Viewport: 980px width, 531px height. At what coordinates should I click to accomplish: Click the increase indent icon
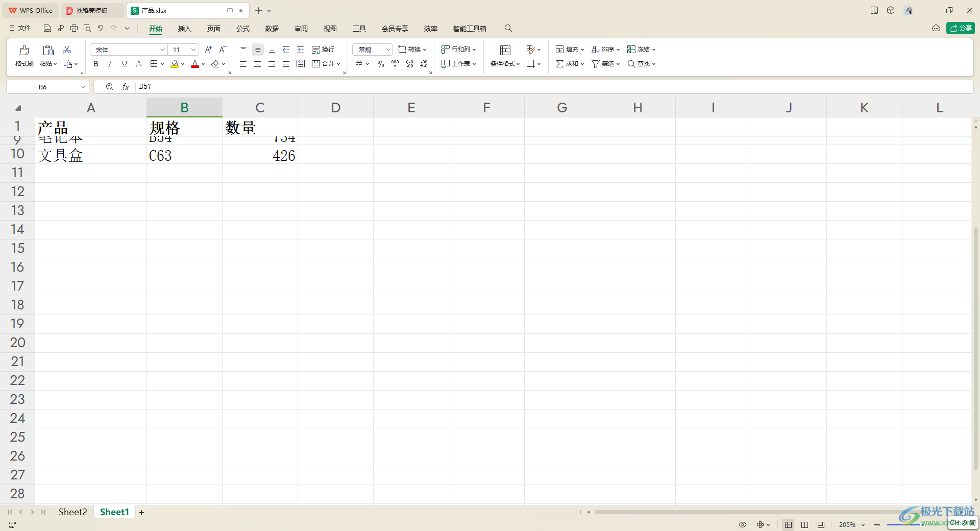click(x=301, y=50)
